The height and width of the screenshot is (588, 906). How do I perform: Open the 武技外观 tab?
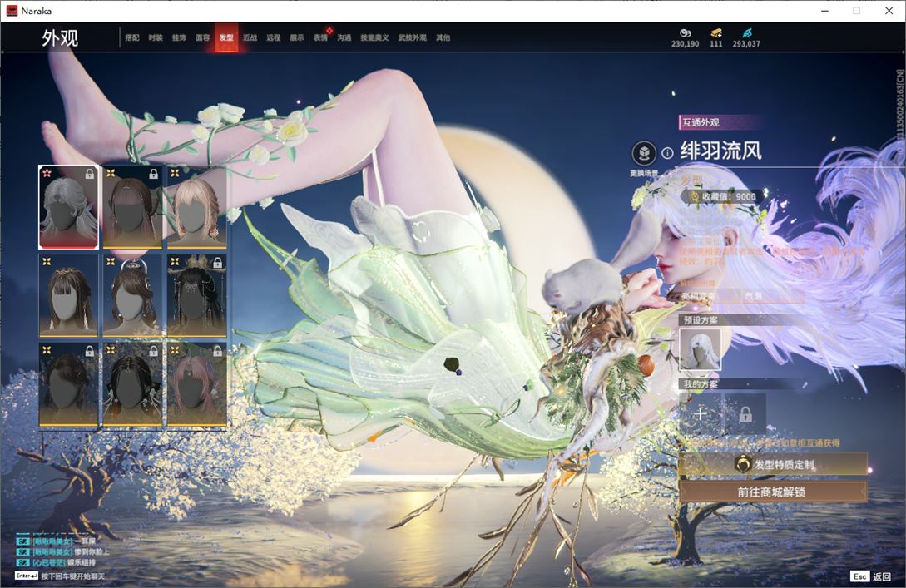[x=412, y=37]
